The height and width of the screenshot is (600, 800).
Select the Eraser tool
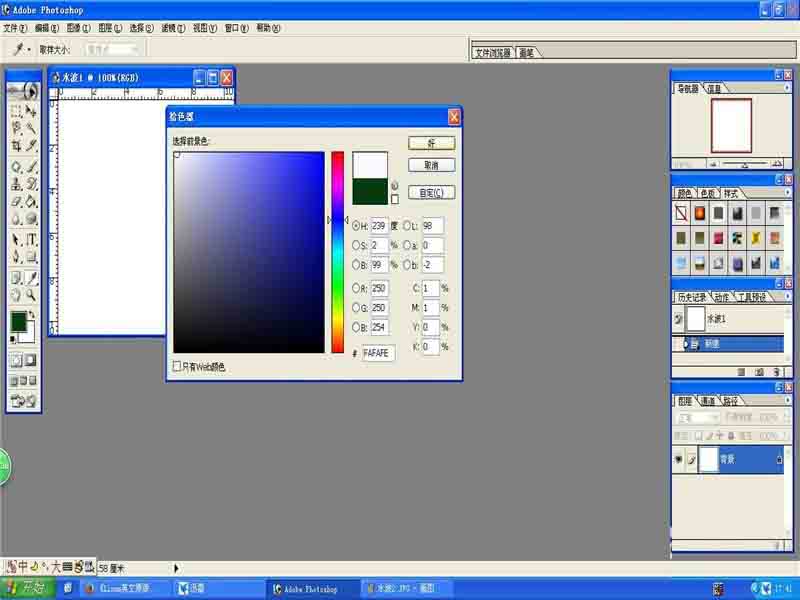[16, 202]
